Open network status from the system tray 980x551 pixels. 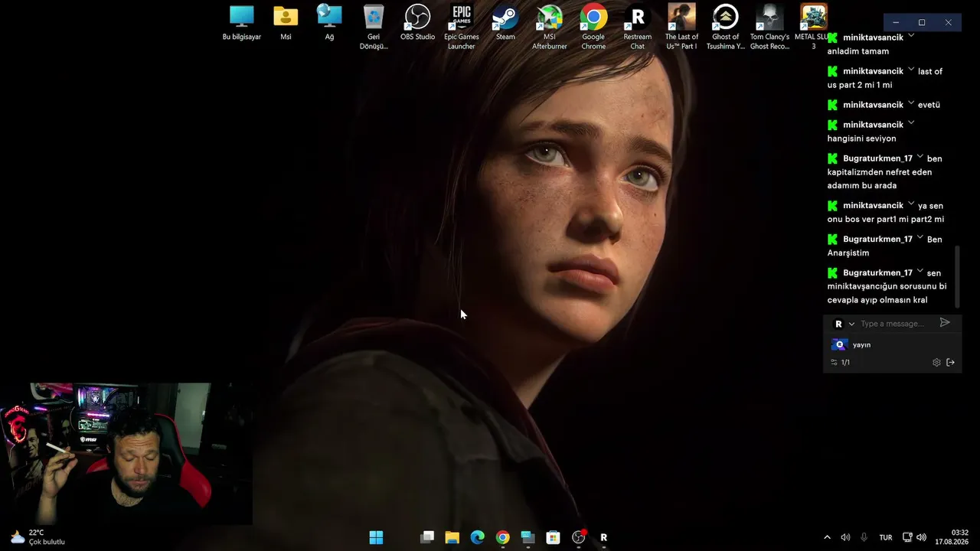point(907,537)
